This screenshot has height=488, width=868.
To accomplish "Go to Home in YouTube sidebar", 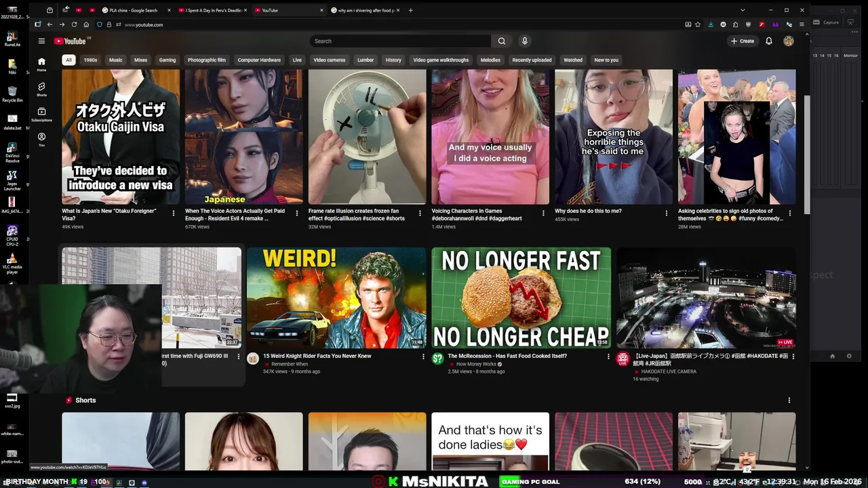I will pyautogui.click(x=41, y=64).
